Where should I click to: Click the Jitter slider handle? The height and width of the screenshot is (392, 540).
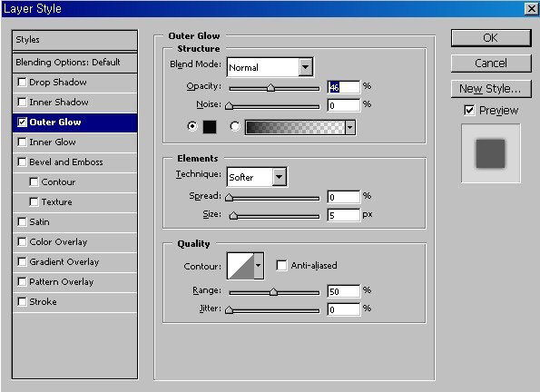(x=229, y=310)
